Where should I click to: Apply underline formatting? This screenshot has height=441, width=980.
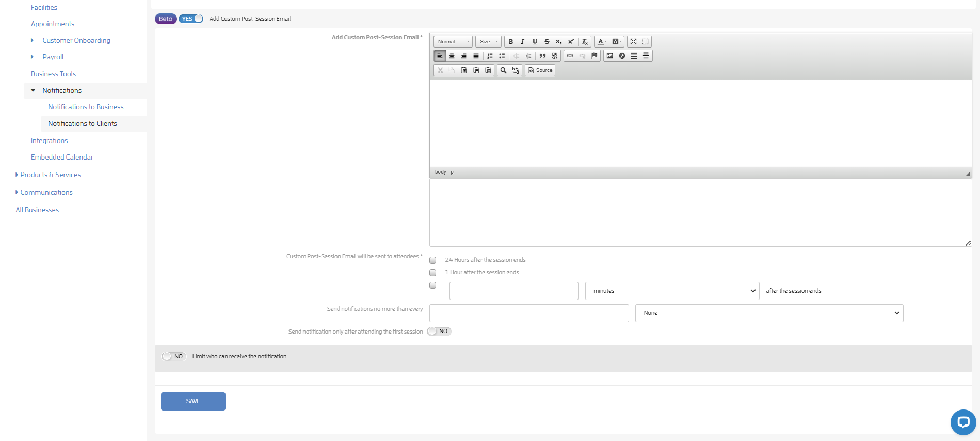535,42
